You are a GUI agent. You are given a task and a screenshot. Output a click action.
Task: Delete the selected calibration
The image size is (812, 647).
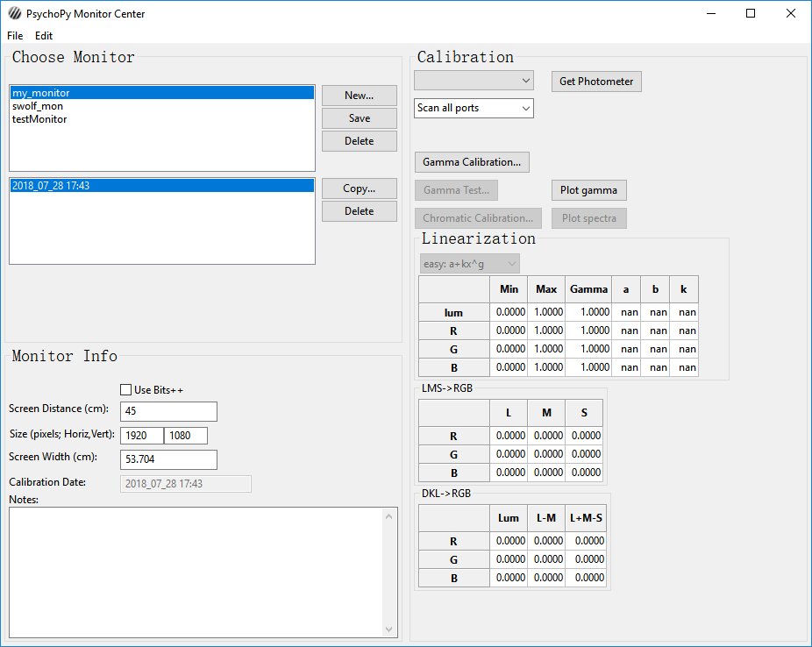360,211
